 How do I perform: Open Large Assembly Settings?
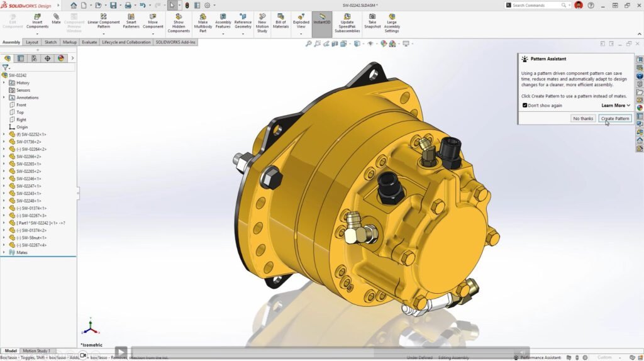click(392, 23)
